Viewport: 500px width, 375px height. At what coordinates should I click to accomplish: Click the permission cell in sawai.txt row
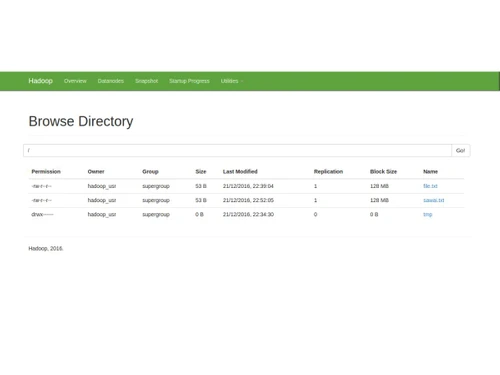(x=42, y=200)
